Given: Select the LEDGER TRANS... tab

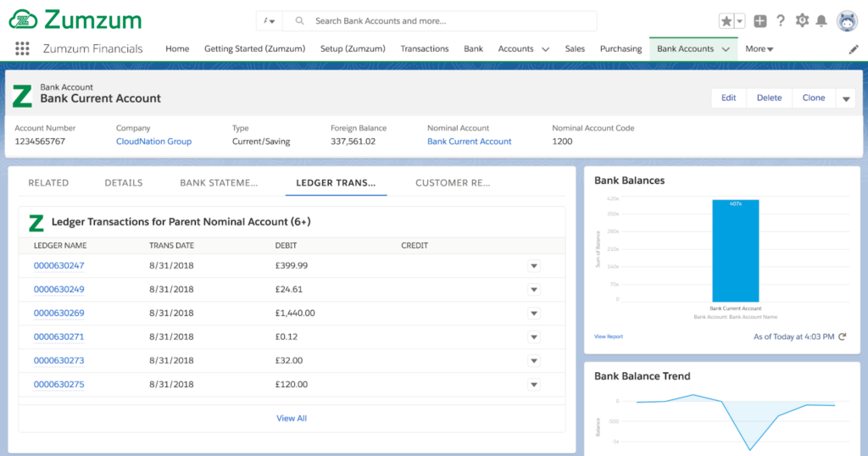Looking at the screenshot, I should click(336, 182).
